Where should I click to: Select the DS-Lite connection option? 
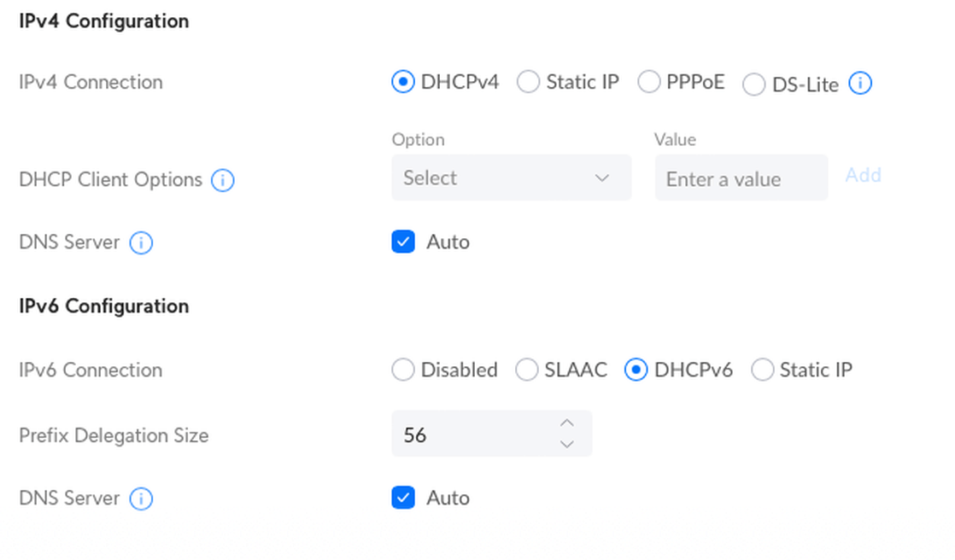click(754, 85)
